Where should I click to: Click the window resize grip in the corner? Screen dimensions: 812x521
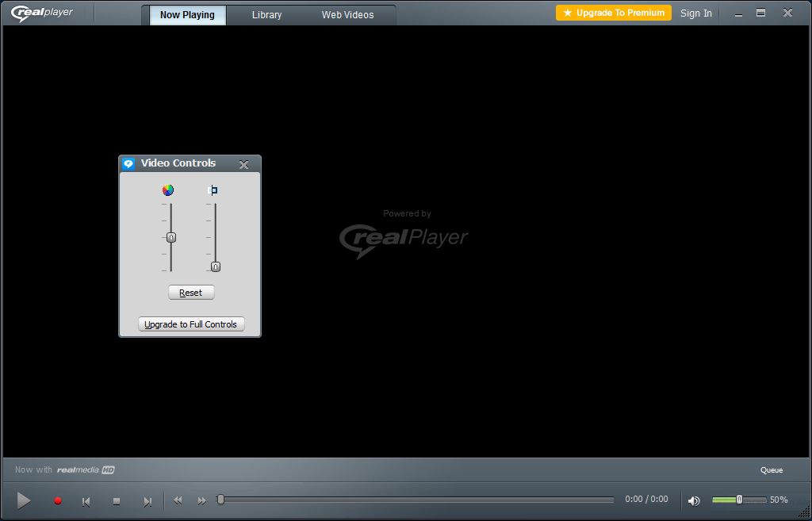[x=804, y=513]
